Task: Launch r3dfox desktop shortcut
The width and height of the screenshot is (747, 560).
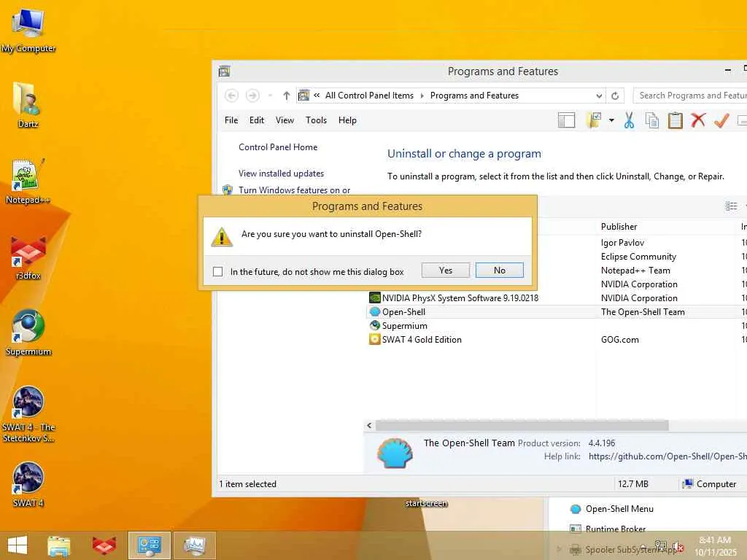Action: tap(28, 257)
